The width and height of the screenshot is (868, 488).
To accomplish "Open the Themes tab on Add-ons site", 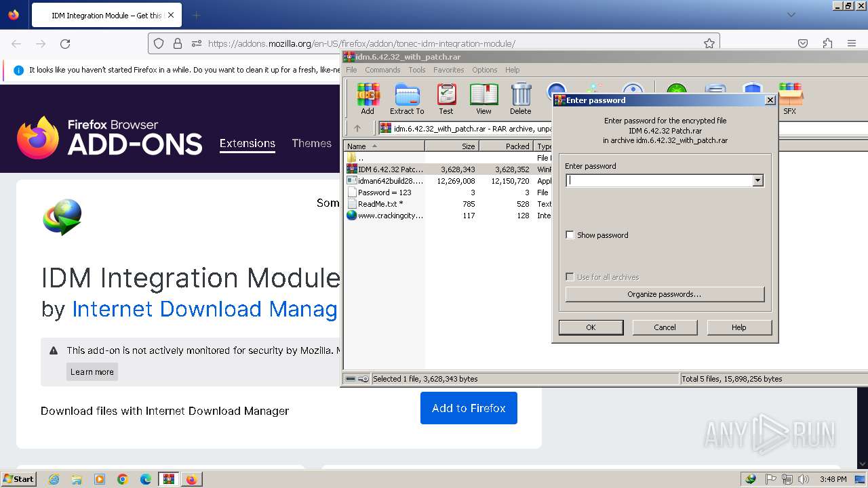I will (312, 143).
